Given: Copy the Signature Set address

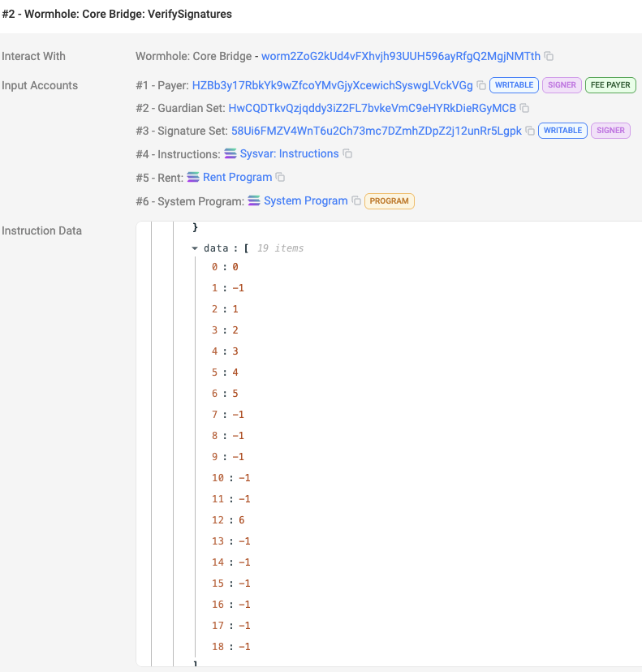Looking at the screenshot, I should [x=530, y=131].
